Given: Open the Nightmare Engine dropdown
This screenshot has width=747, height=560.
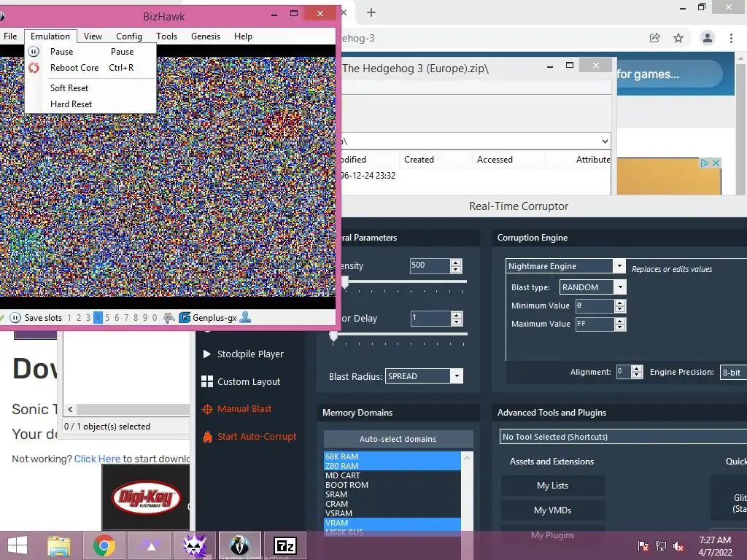Looking at the screenshot, I should (619, 265).
